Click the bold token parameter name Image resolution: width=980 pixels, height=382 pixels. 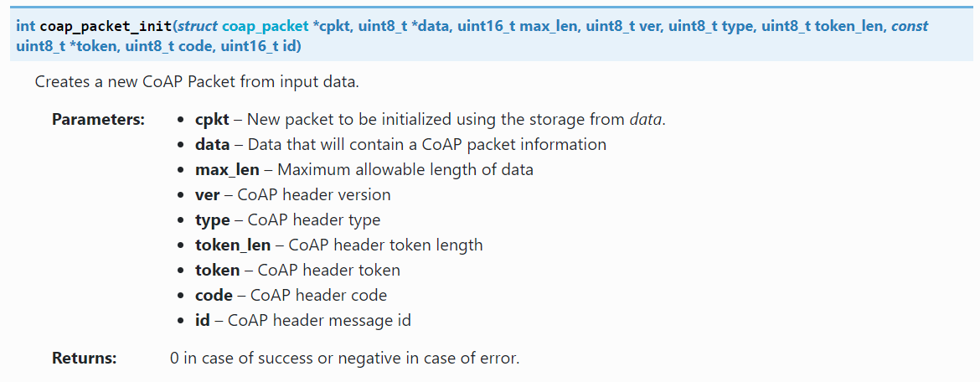[217, 271]
